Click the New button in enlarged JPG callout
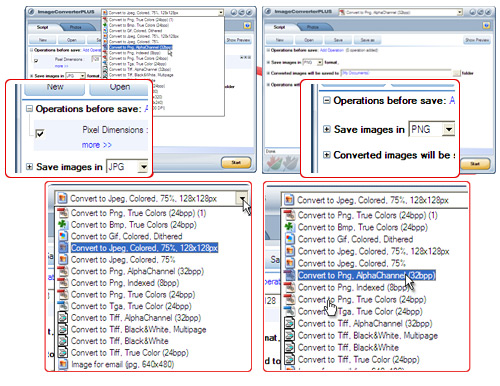This screenshot has height=386, width=500. (x=54, y=88)
